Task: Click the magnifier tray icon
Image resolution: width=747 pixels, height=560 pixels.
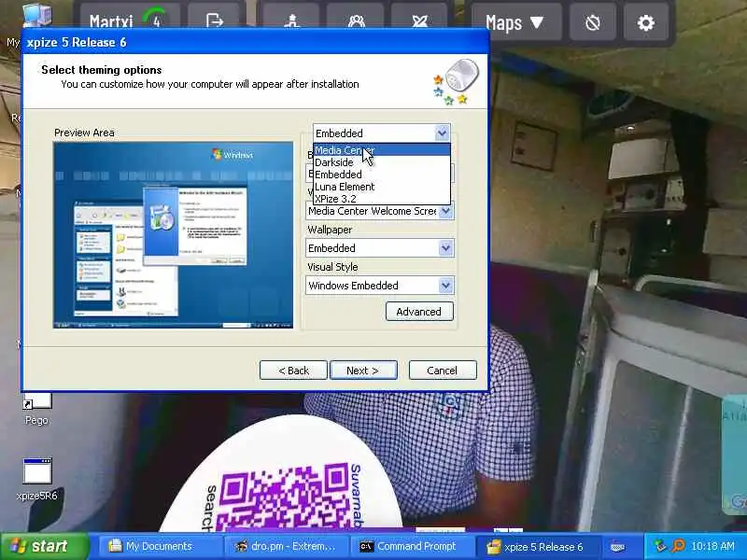Action: coord(678,546)
